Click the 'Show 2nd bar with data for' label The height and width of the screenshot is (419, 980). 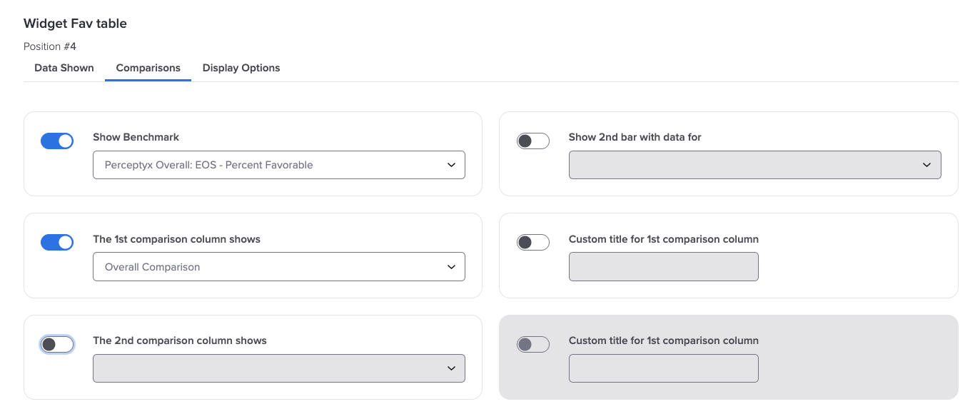pyautogui.click(x=635, y=137)
